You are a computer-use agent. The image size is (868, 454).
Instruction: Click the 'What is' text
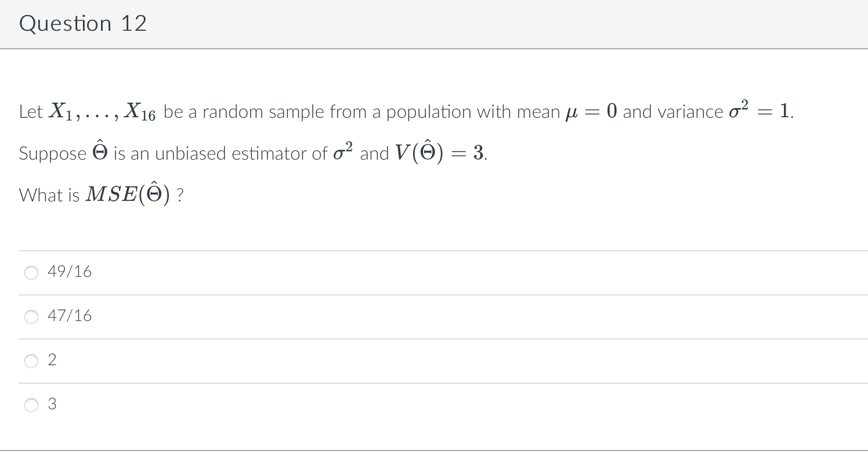pos(50,196)
